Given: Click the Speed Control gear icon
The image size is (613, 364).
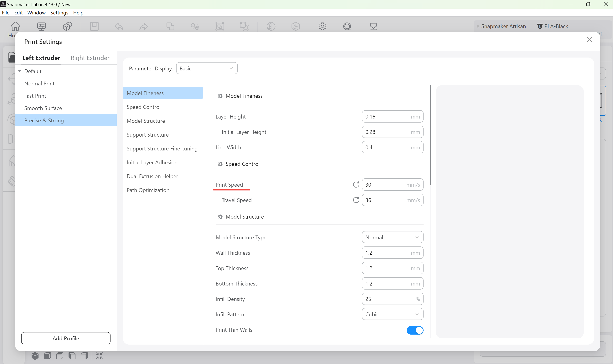Looking at the screenshot, I should [x=220, y=164].
